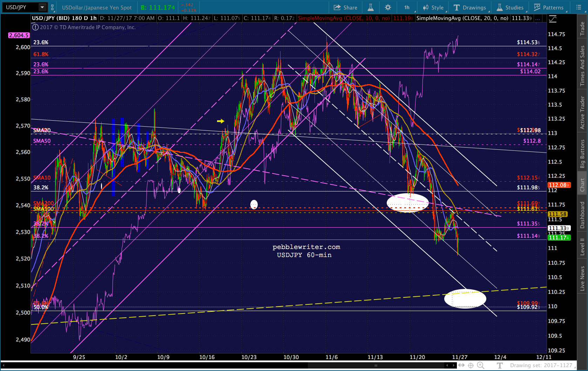Click the yellow arrow drawing on chart
The width and height of the screenshot is (588, 371).
[221, 121]
